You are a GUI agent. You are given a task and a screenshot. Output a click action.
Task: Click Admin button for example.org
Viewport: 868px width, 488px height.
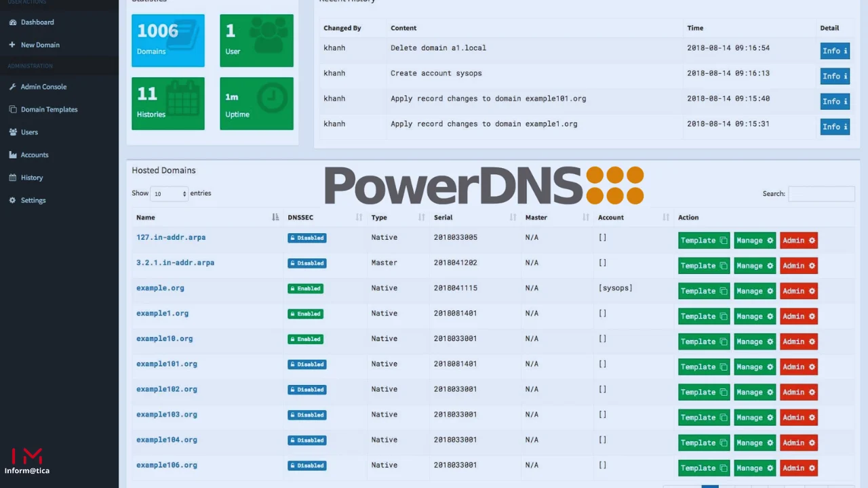pyautogui.click(x=799, y=291)
